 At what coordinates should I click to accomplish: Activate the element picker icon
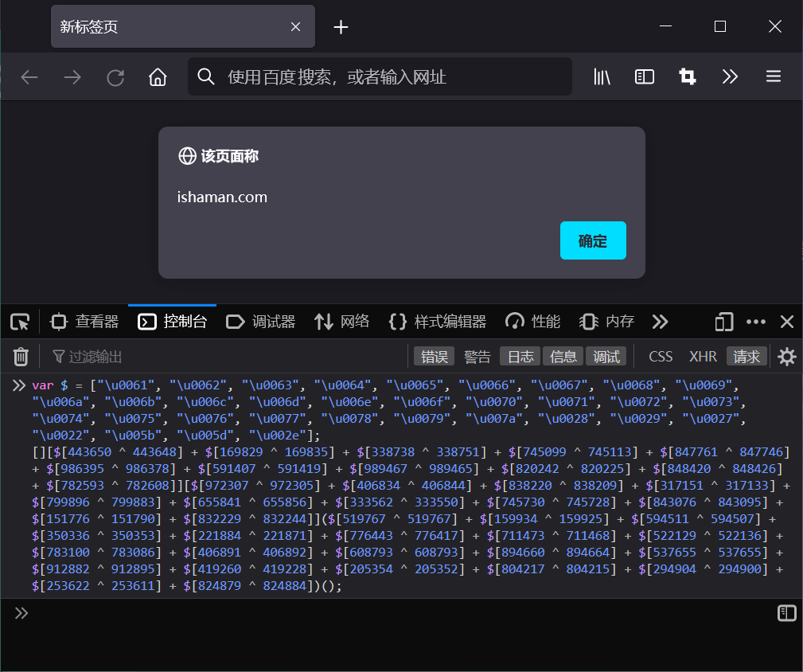(20, 322)
